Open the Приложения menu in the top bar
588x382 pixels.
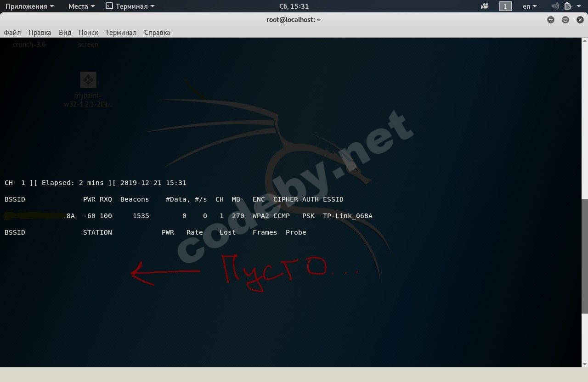coord(29,6)
